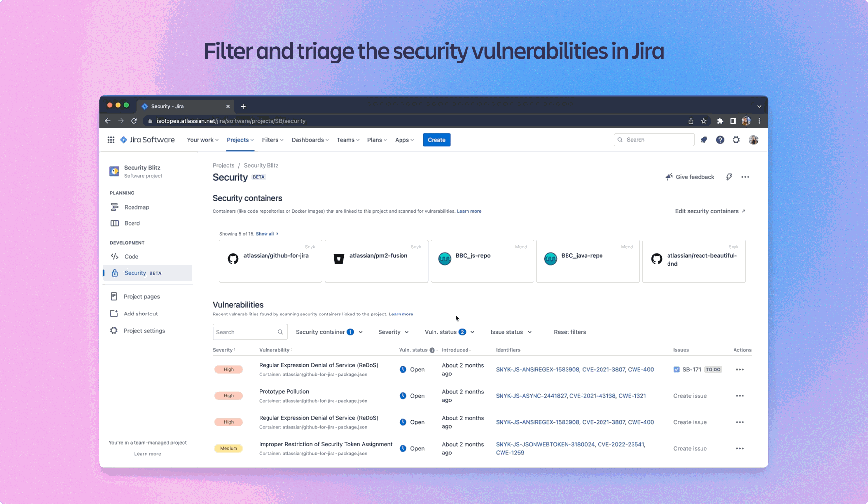Open the Board from the Planning section
This screenshot has height=504, width=868.
(x=132, y=223)
